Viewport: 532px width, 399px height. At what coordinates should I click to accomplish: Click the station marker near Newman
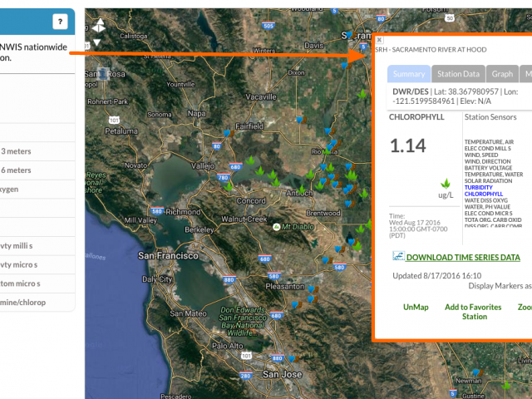click(478, 372)
